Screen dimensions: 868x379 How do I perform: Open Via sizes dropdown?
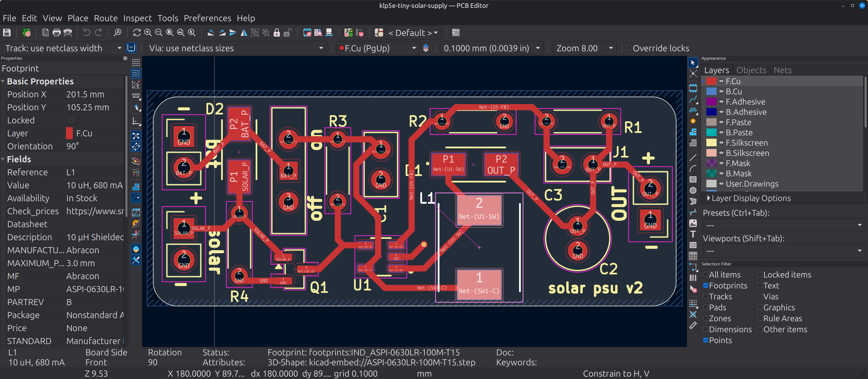236,48
